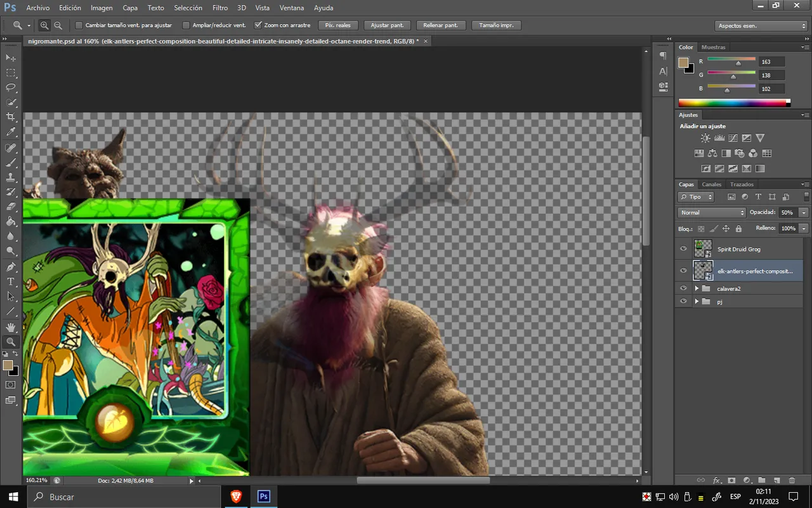Open the layer filter Tipo dropdown
The image size is (812, 508).
696,197
